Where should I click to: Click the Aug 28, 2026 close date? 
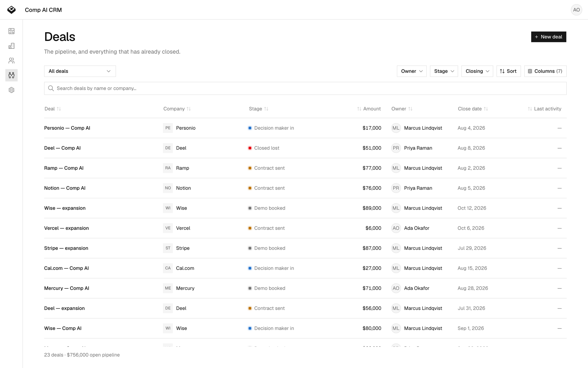tap(473, 288)
